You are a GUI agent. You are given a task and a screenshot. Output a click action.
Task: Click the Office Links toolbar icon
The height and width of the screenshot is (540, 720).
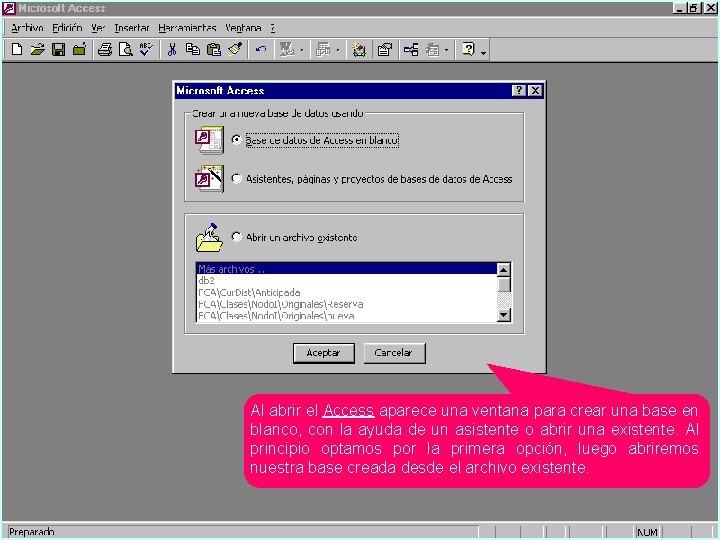click(x=287, y=49)
